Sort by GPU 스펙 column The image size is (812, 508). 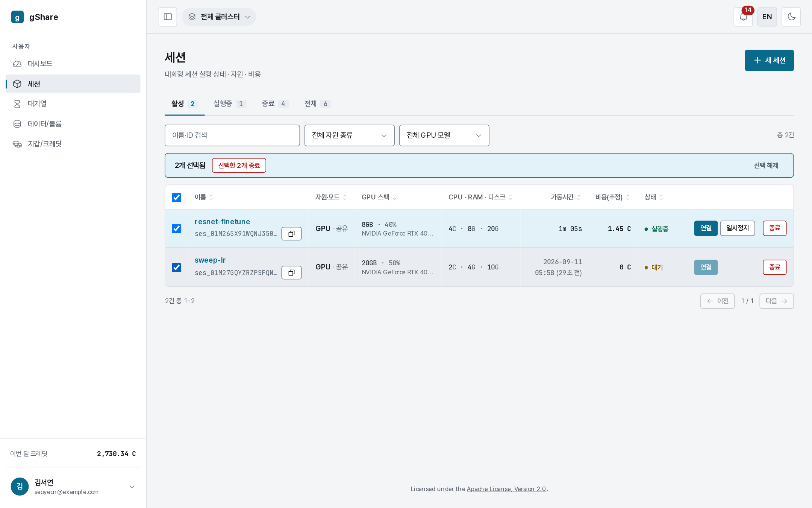pos(379,197)
